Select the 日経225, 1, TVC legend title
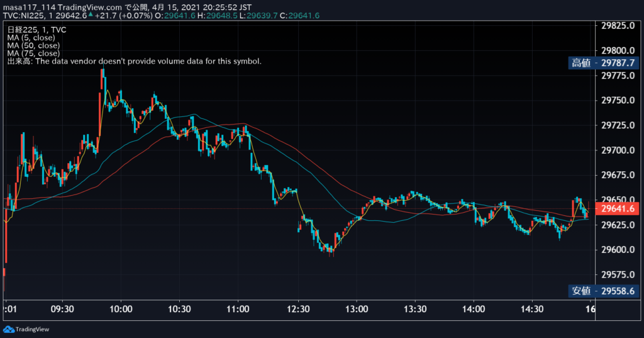Image resolution: width=644 pixels, height=338 pixels. 36,30
